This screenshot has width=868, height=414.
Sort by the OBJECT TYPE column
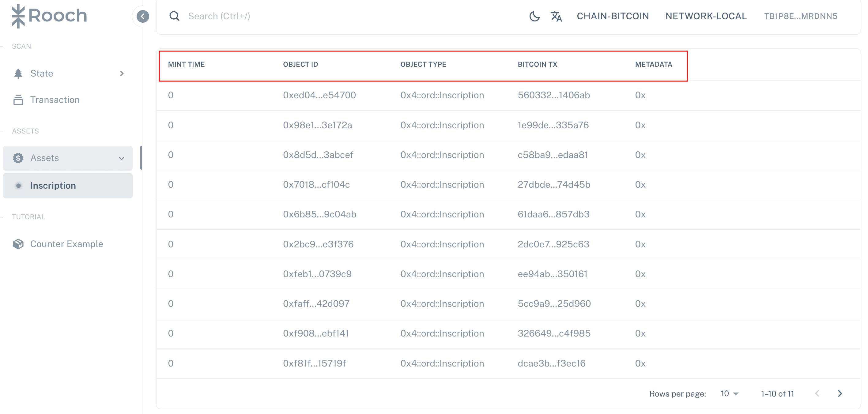pos(423,64)
